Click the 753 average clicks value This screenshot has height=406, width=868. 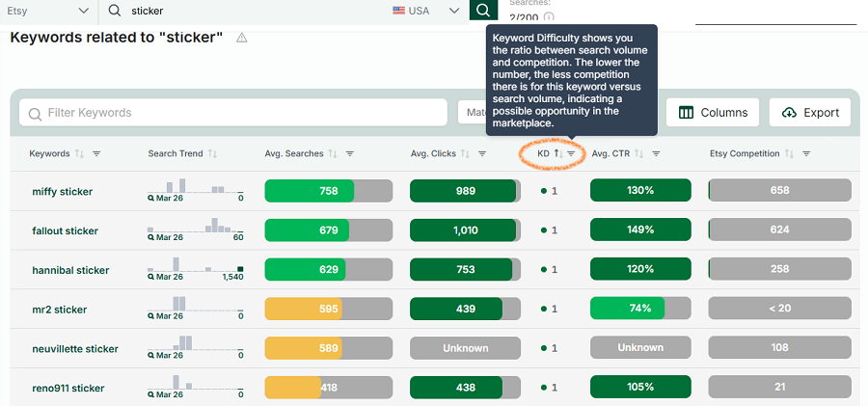click(466, 269)
